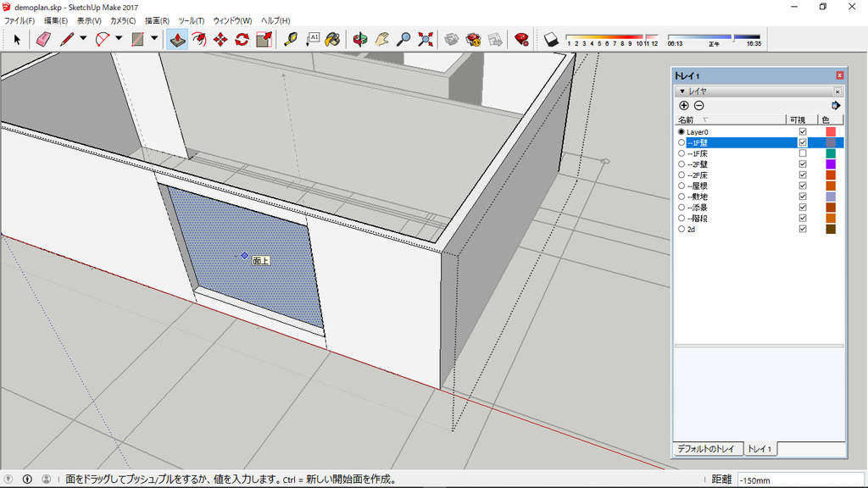The height and width of the screenshot is (488, 868).
Task: Close the トレイ 1 tray
Action: [840, 75]
